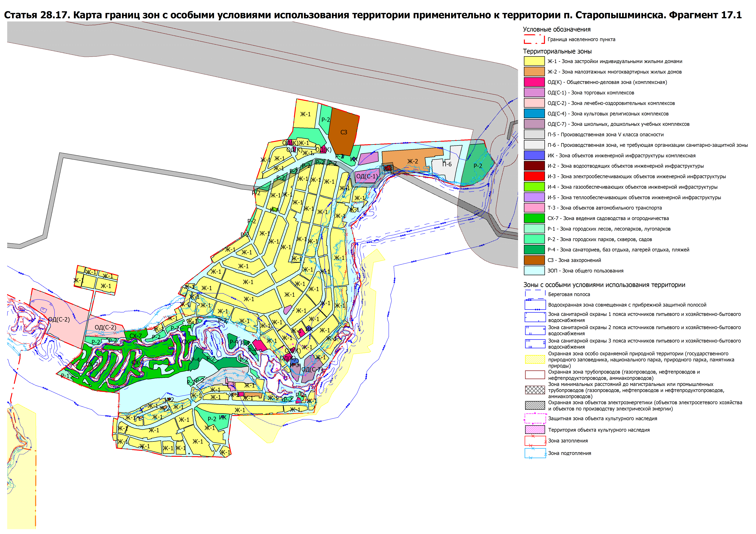Click the ОД(С-4) blue legend swatch
This screenshot has height=534, width=756.
tap(534, 113)
